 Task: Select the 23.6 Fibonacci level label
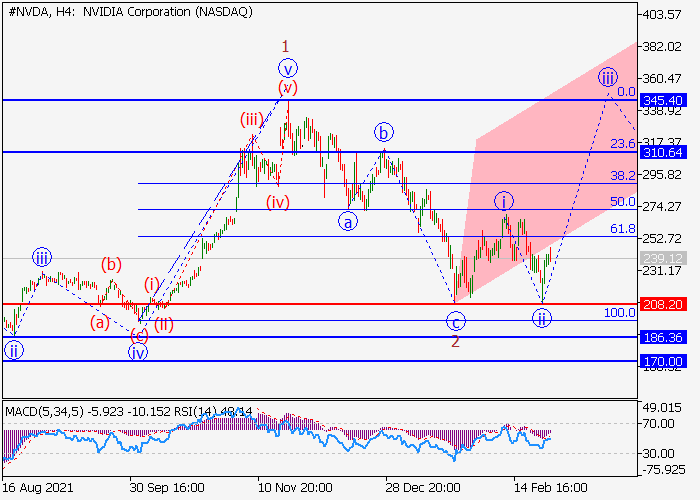click(623, 144)
